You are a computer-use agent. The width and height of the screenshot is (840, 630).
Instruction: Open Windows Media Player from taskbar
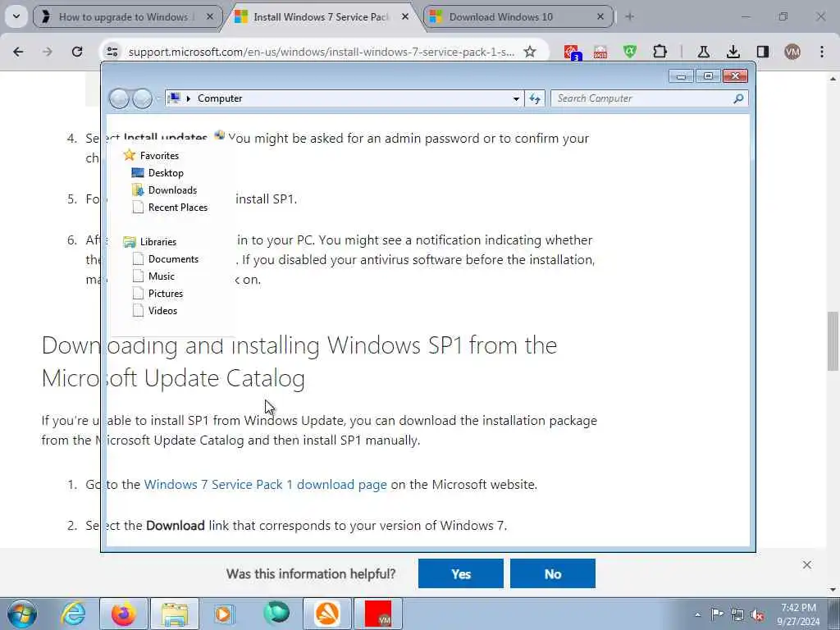click(x=225, y=614)
